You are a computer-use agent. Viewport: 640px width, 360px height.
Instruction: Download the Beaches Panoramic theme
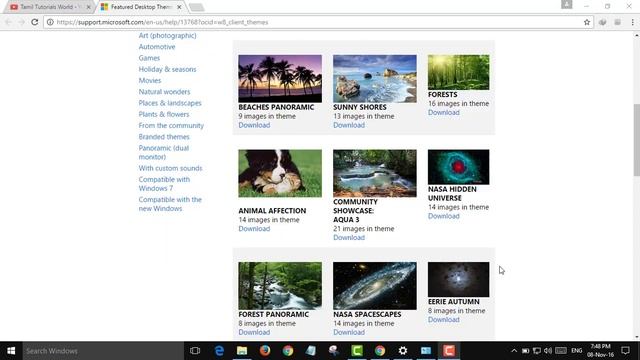click(254, 125)
